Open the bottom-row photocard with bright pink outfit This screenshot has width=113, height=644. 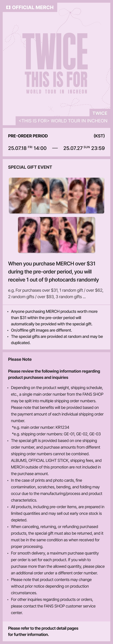[x=68, y=235]
